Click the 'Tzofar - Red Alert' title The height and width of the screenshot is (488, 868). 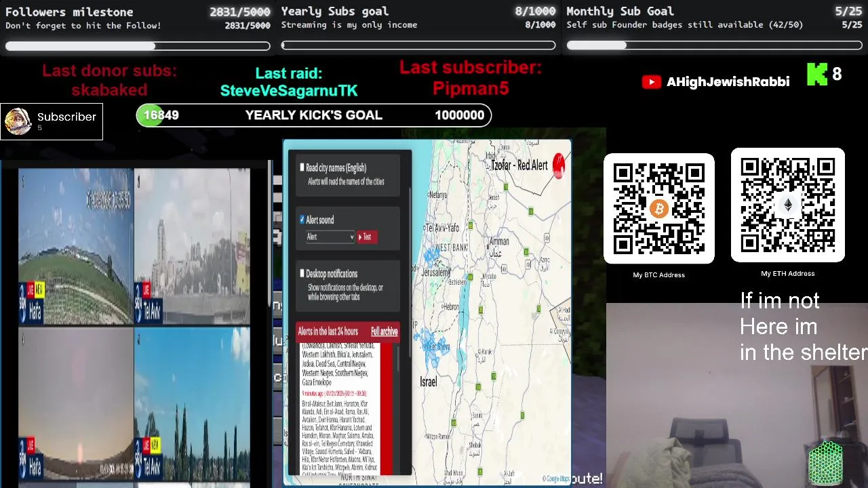519,165
